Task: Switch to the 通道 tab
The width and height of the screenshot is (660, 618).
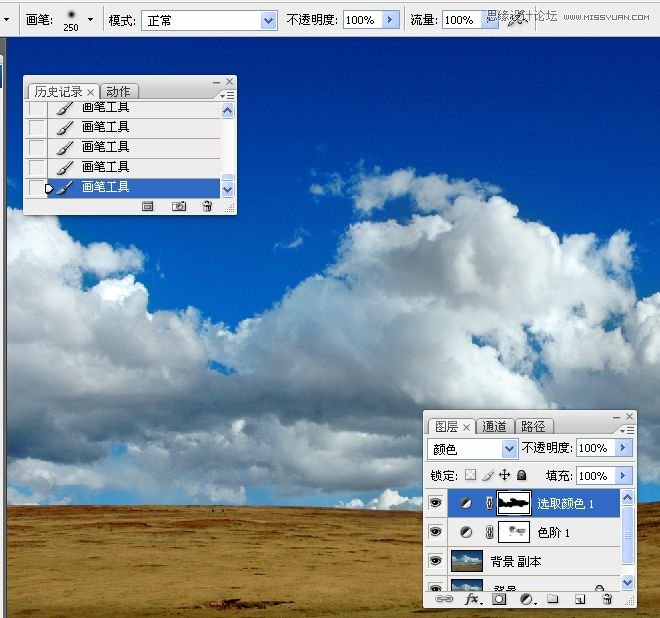Action: click(495, 426)
